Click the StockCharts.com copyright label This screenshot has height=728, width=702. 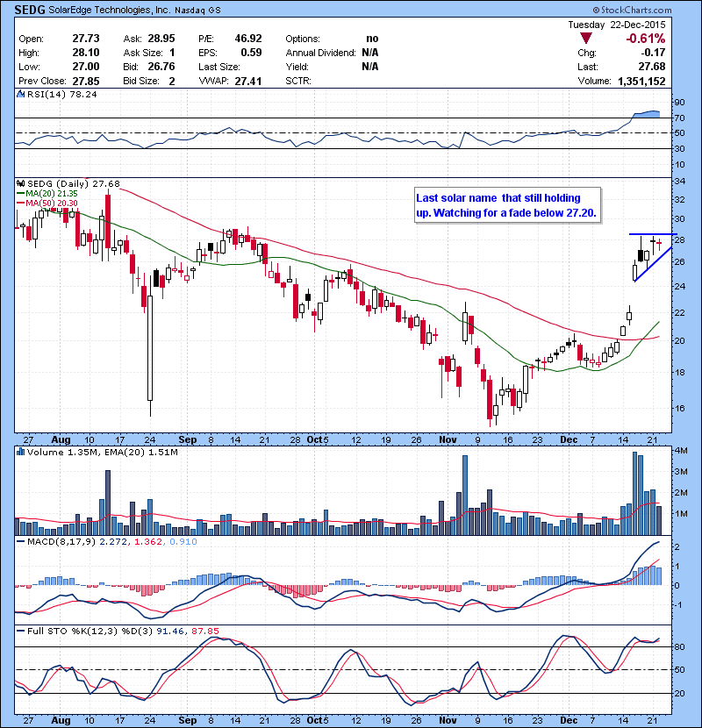[632, 10]
